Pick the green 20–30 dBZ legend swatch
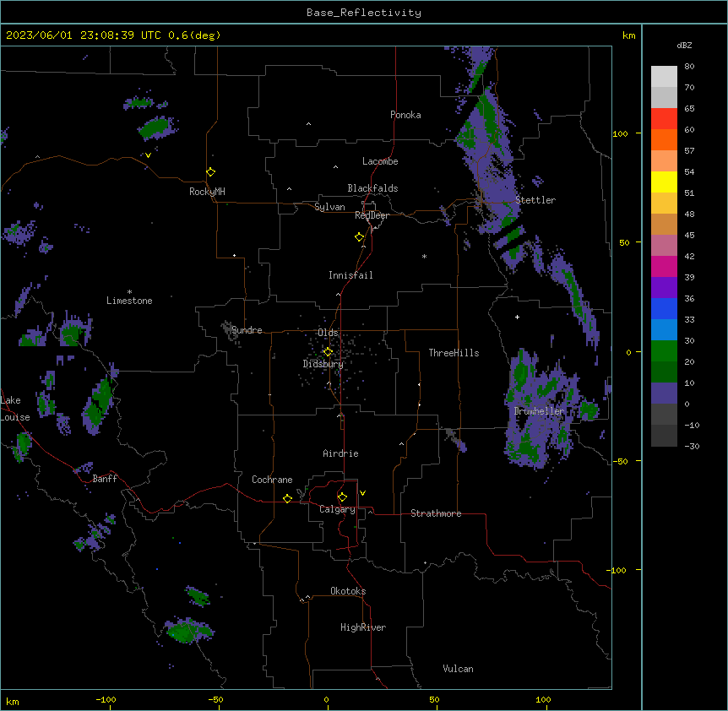 pos(664,351)
